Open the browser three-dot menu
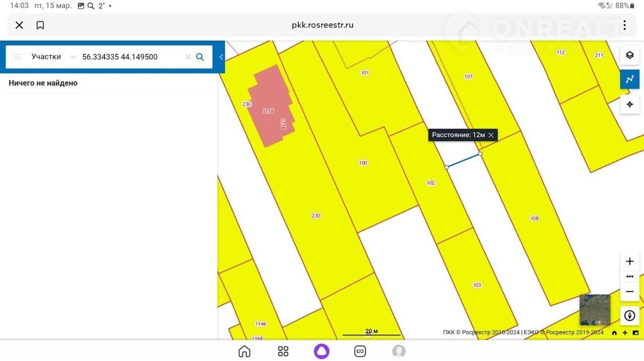Image resolution: width=644 pixels, height=361 pixels. 624,25
